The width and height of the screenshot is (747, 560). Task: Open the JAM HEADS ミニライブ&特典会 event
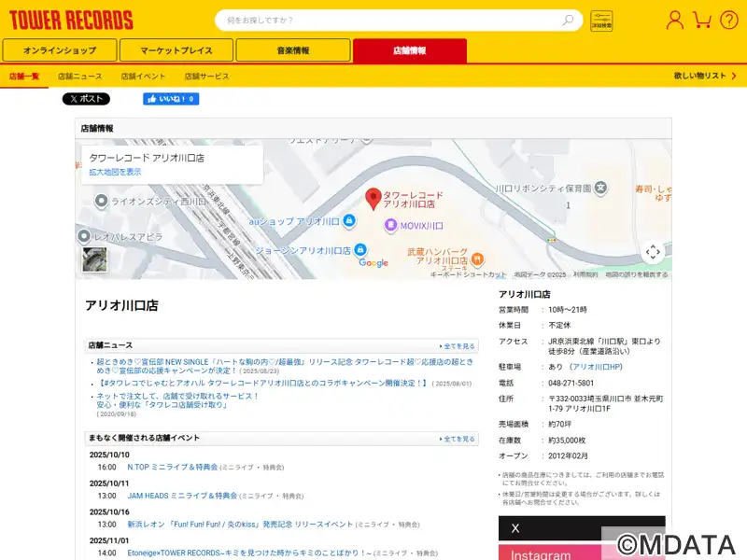click(182, 496)
